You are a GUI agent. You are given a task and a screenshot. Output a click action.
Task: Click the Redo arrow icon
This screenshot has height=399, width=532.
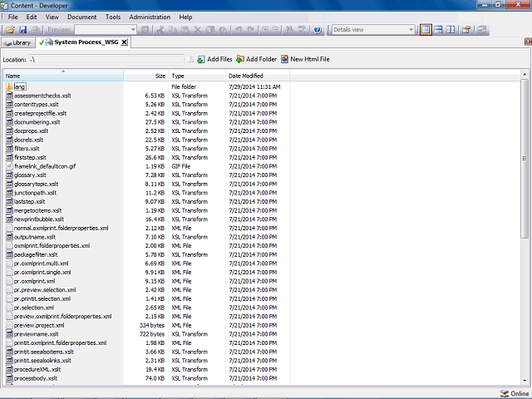[x=251, y=30]
